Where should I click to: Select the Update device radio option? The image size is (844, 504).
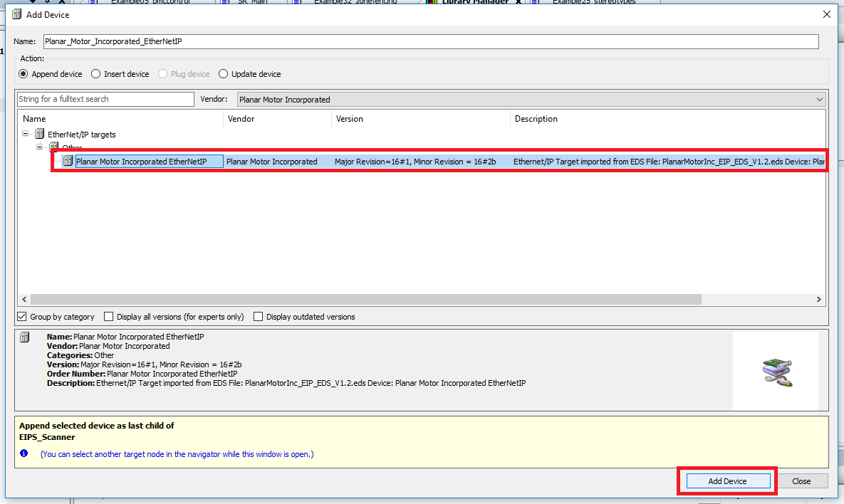coord(224,74)
